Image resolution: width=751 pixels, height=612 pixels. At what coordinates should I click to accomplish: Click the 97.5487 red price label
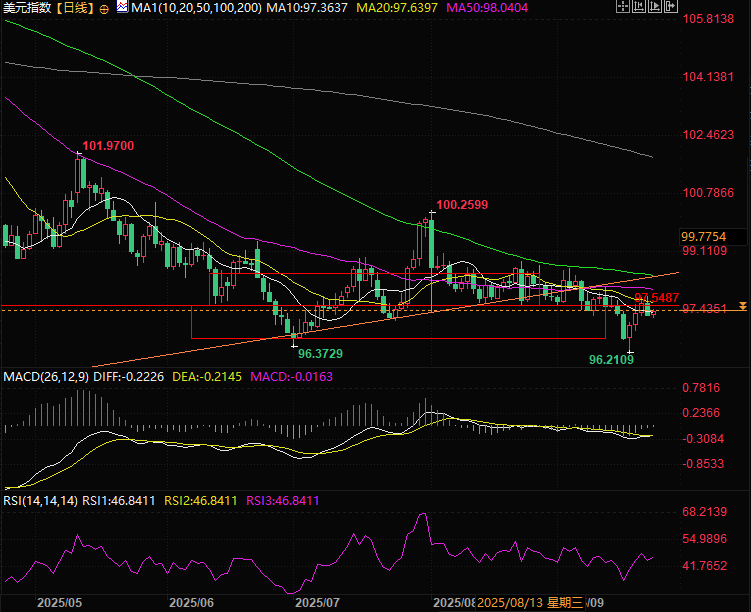657,297
